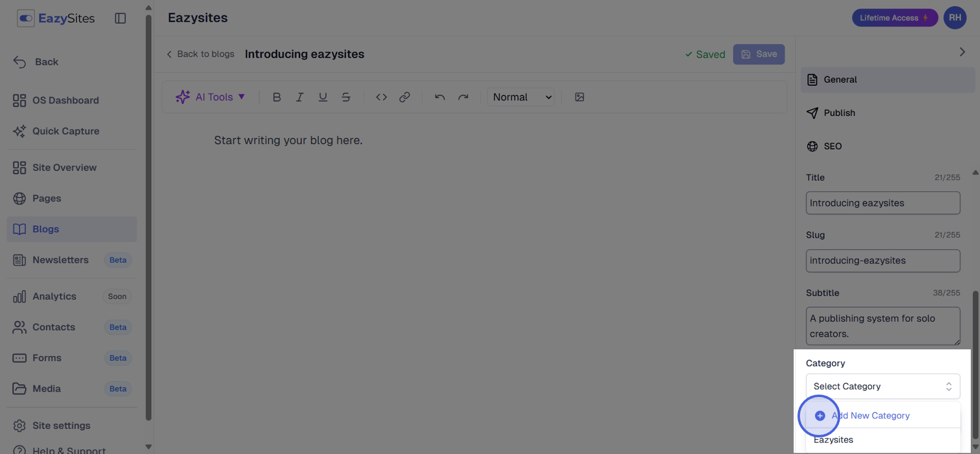Open Analytics section
Screen dimensions: 980x454
pyautogui.click(x=72, y=297)
